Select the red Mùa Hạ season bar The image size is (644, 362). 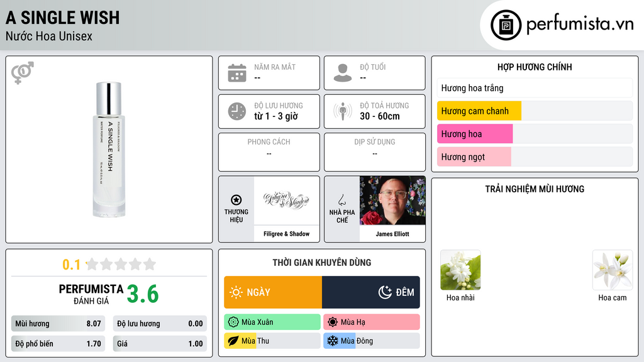click(x=372, y=322)
